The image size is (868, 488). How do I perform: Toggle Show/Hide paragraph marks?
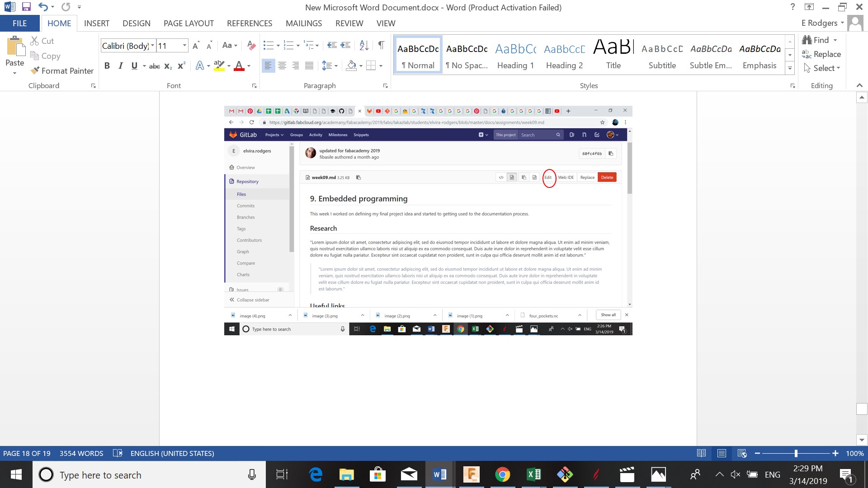pos(381,45)
